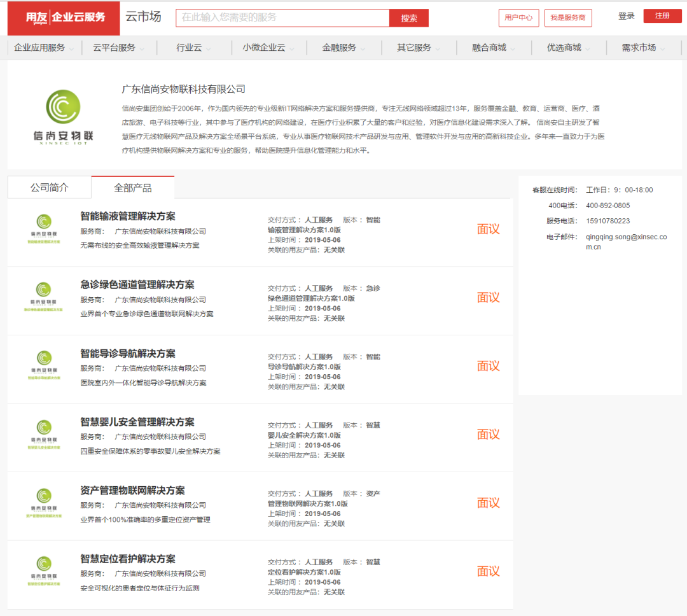Expand the 企业应用服务 menu

(x=45, y=48)
